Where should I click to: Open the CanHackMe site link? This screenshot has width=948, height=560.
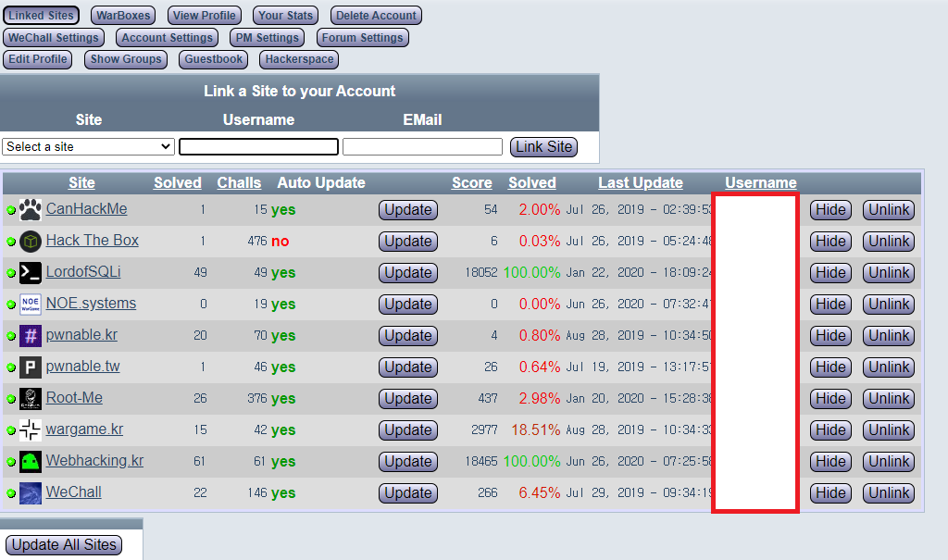pyautogui.click(x=86, y=208)
